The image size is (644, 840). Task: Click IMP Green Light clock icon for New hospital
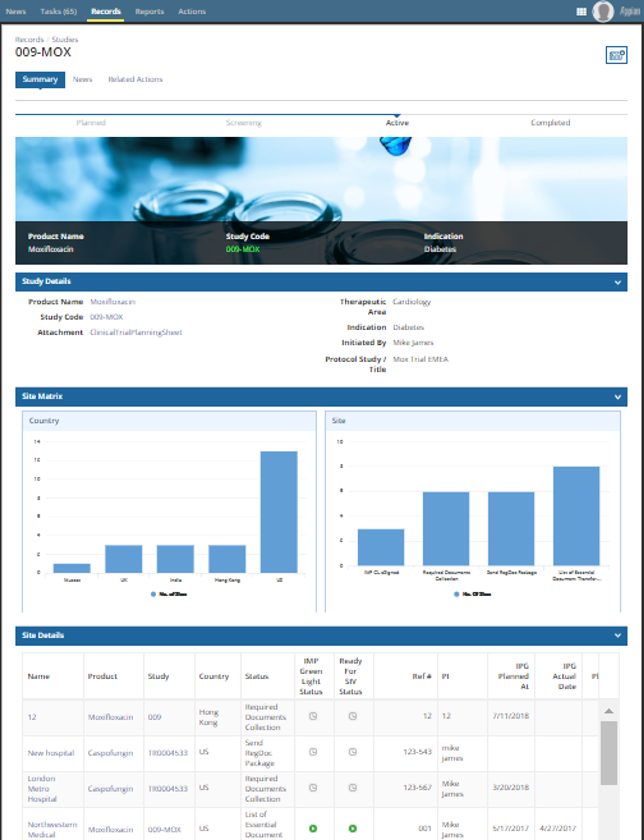(x=313, y=752)
